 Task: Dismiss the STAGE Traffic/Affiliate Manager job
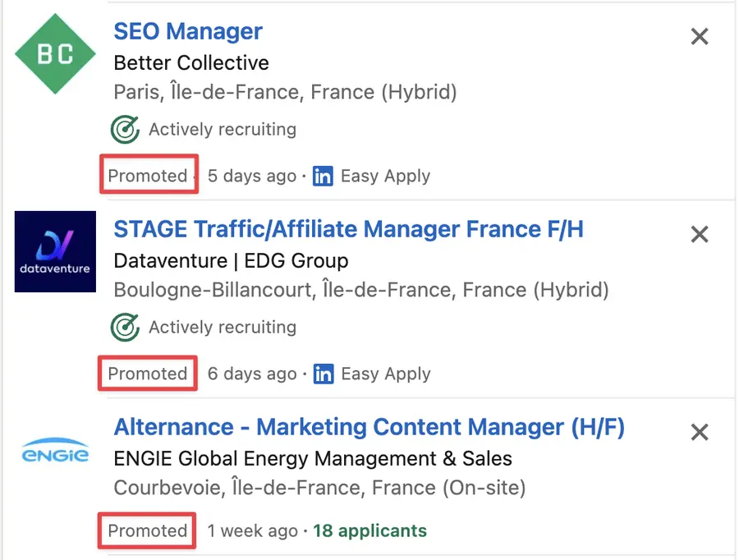[699, 234]
